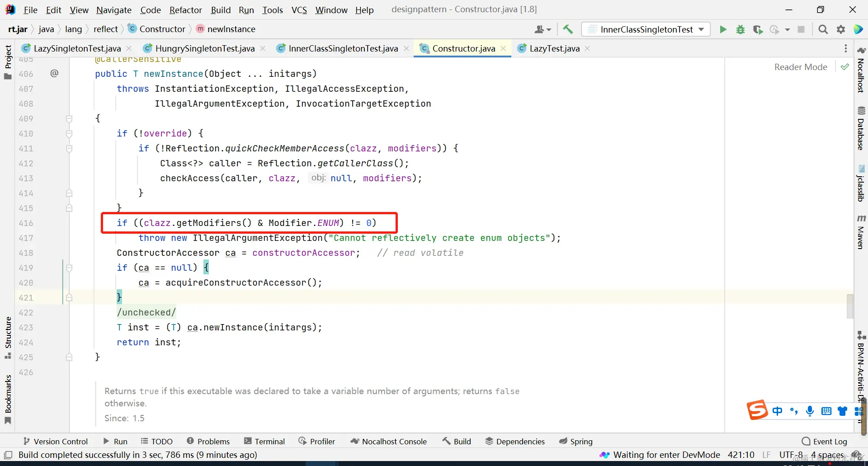Viewport: 868px width, 466px height.
Task: Open the Nocalhost side panel
Action: point(861,70)
